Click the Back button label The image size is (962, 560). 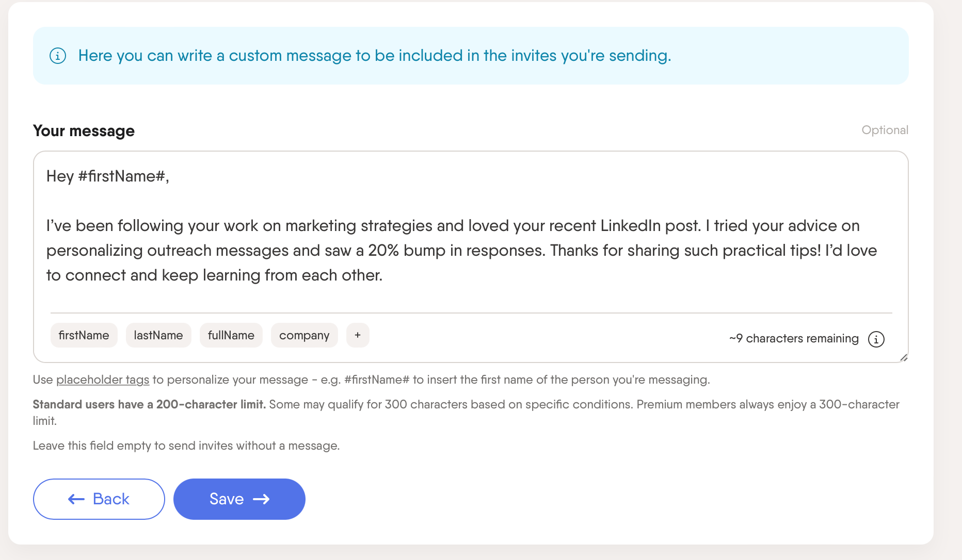111,499
